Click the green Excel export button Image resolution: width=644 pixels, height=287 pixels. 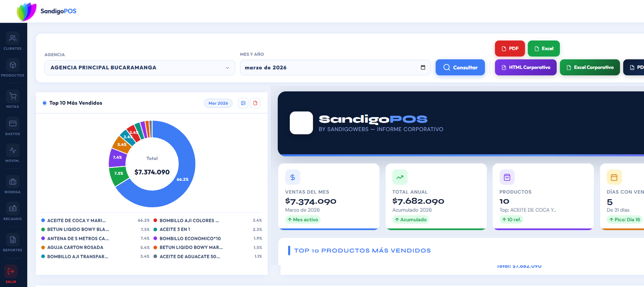tap(544, 48)
